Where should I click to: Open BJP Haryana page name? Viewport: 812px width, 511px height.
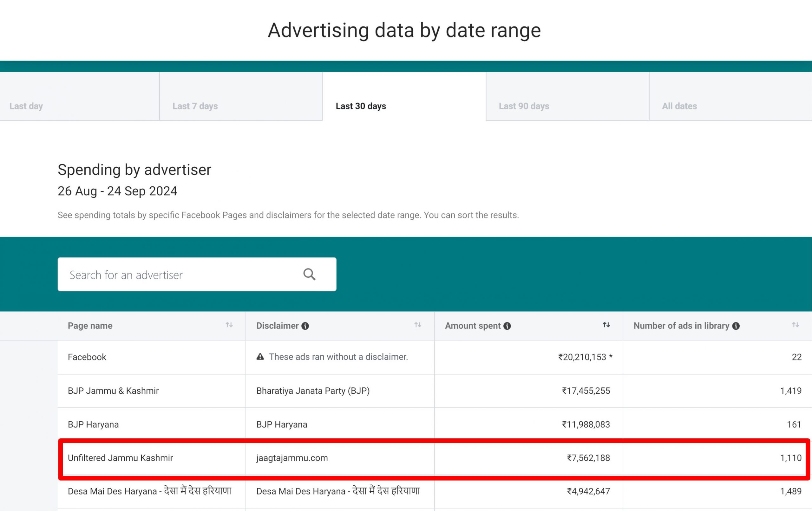pyautogui.click(x=93, y=425)
